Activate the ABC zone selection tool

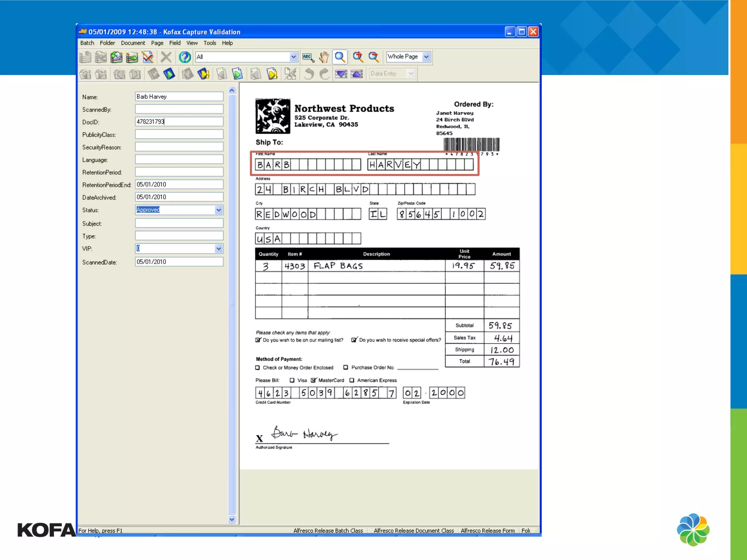(x=307, y=57)
